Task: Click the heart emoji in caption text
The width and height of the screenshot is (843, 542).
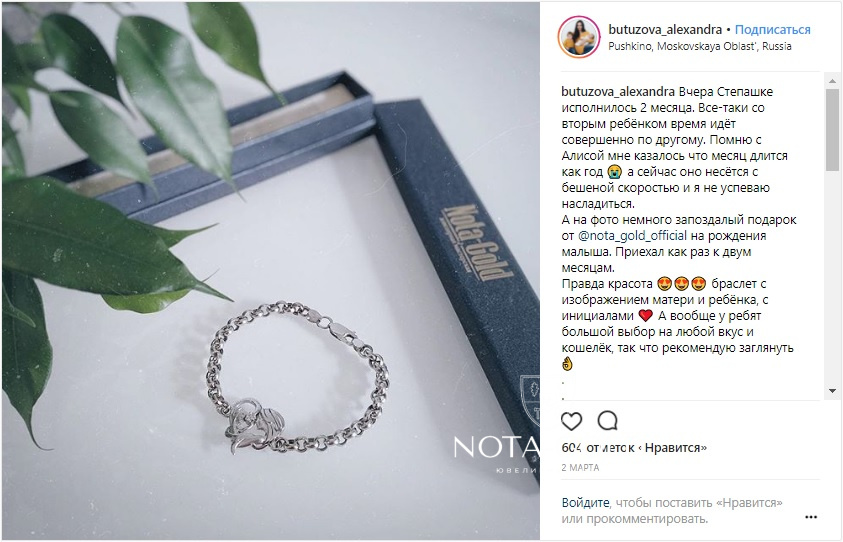Action: 645,316
